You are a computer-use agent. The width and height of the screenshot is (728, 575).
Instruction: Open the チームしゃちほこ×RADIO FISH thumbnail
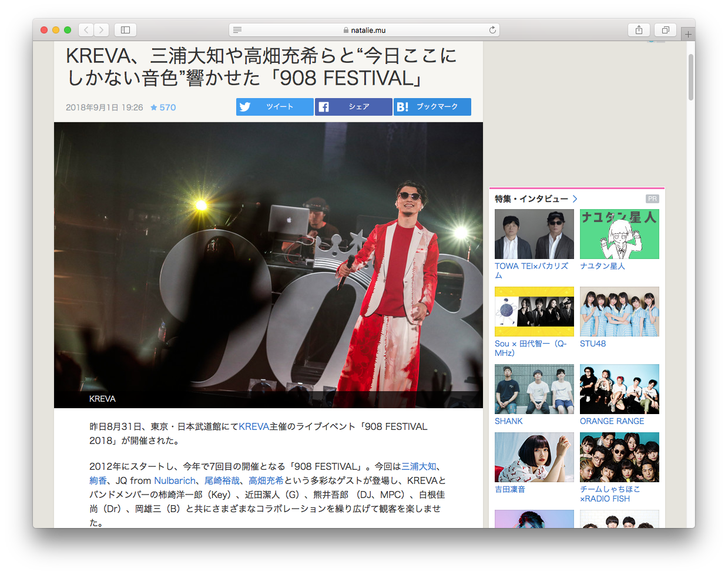(619, 458)
